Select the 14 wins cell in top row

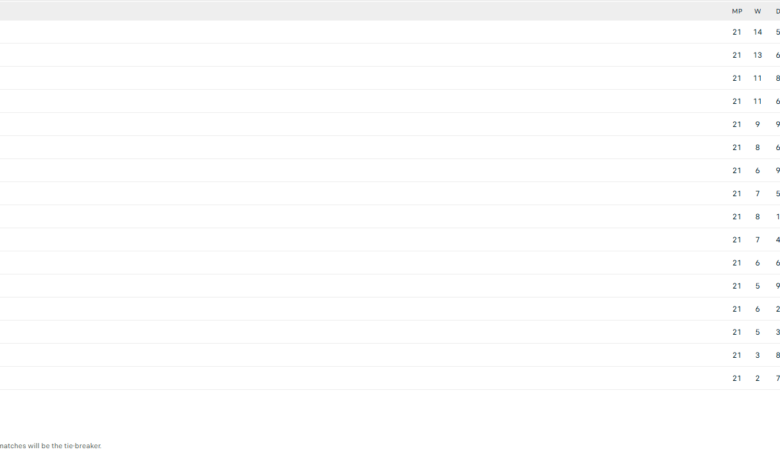pos(757,32)
